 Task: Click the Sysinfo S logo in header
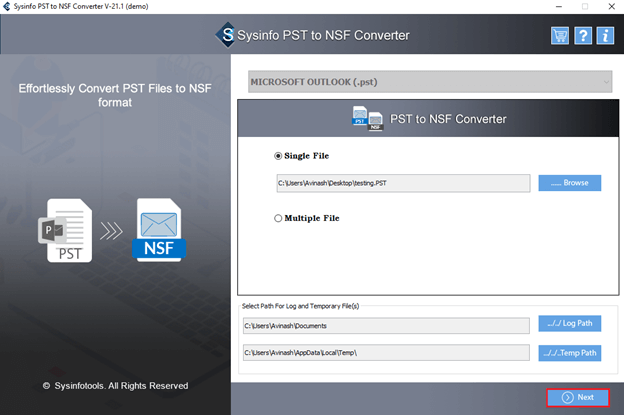pos(226,35)
